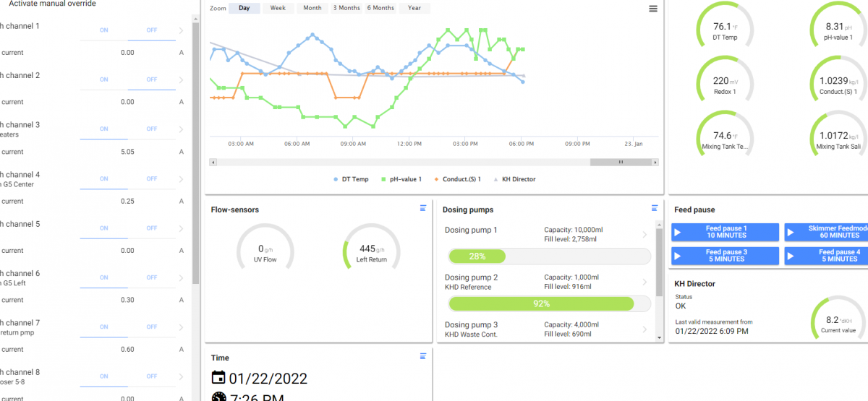Switch channel 1 ON

point(103,30)
